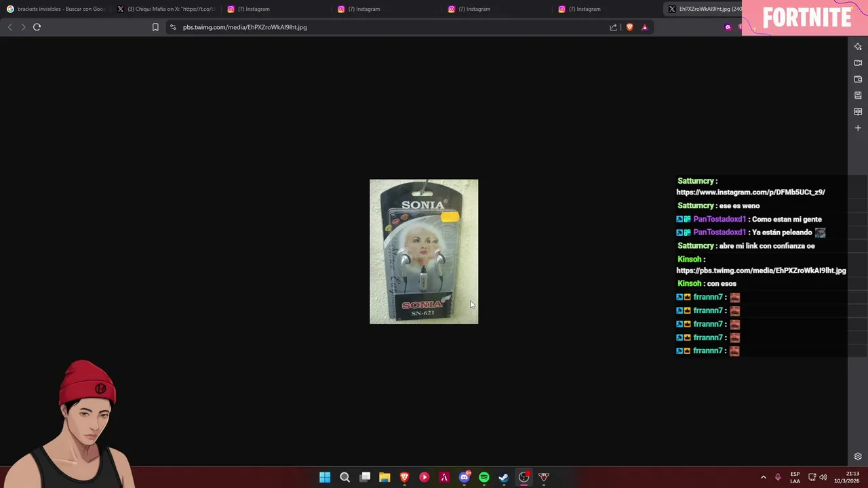
Task: Click Satturncy's Instagram link in chat
Action: click(751, 192)
